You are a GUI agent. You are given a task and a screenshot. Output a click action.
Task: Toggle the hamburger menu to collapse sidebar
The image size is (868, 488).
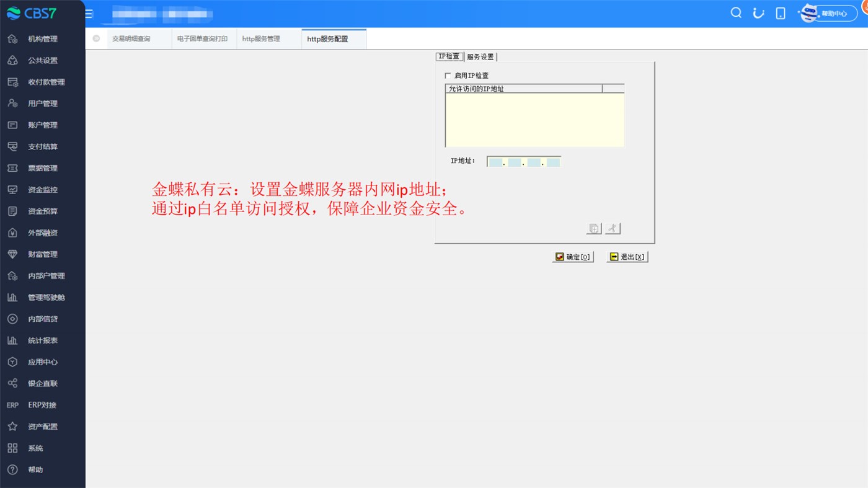[89, 14]
